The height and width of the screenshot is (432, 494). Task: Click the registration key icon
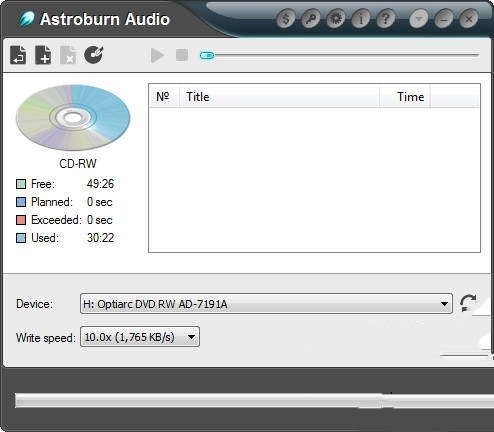pos(311,19)
